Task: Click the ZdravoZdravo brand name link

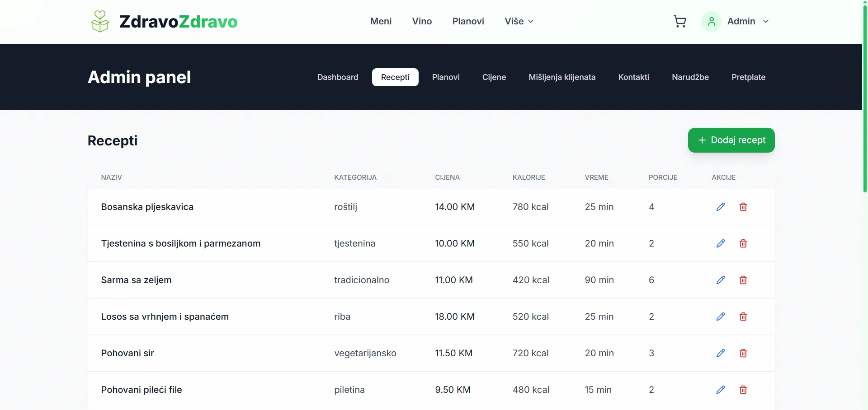Action: click(x=178, y=21)
